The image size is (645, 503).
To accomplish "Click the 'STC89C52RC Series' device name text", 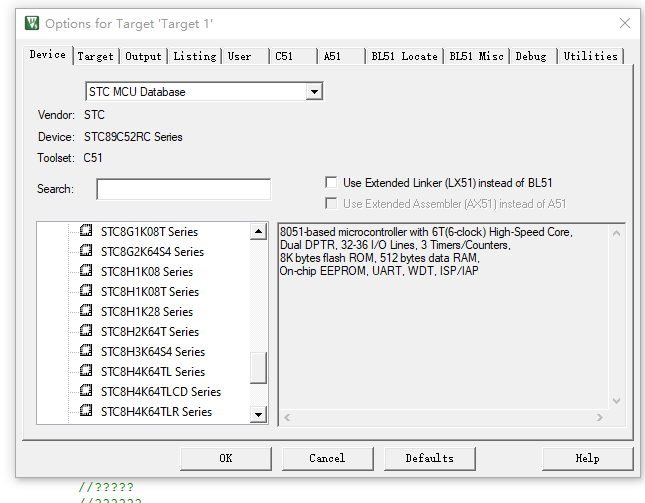I will [x=133, y=137].
